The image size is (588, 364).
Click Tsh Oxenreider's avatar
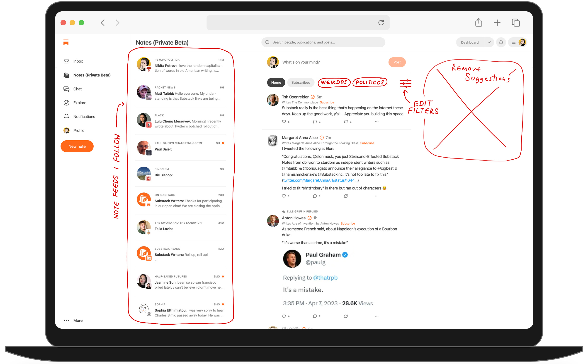tap(273, 100)
